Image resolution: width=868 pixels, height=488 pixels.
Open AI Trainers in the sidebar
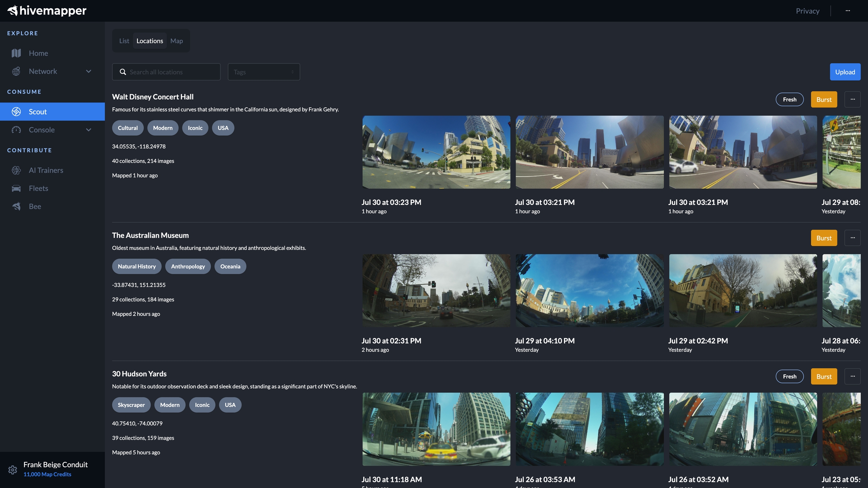(52, 170)
